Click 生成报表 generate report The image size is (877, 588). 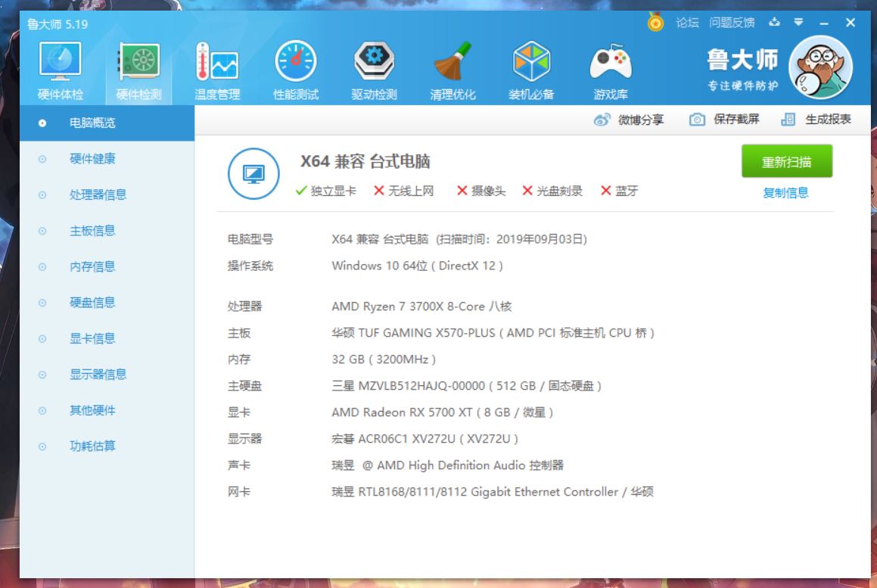tap(828, 119)
